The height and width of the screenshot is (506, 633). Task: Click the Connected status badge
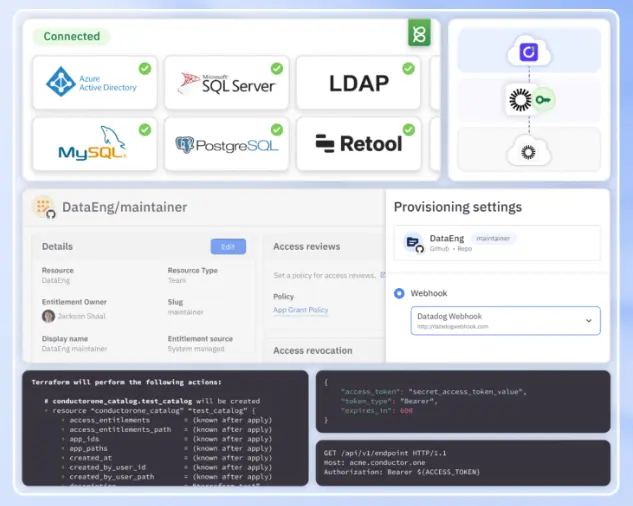71,37
